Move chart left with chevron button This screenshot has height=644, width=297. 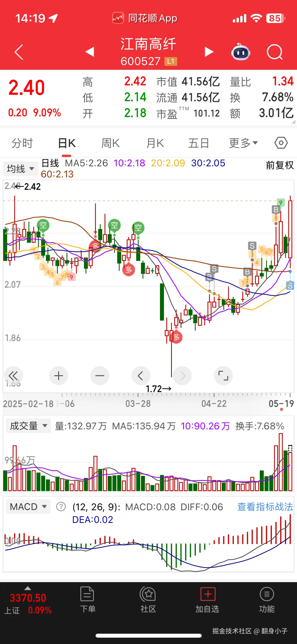141,376
